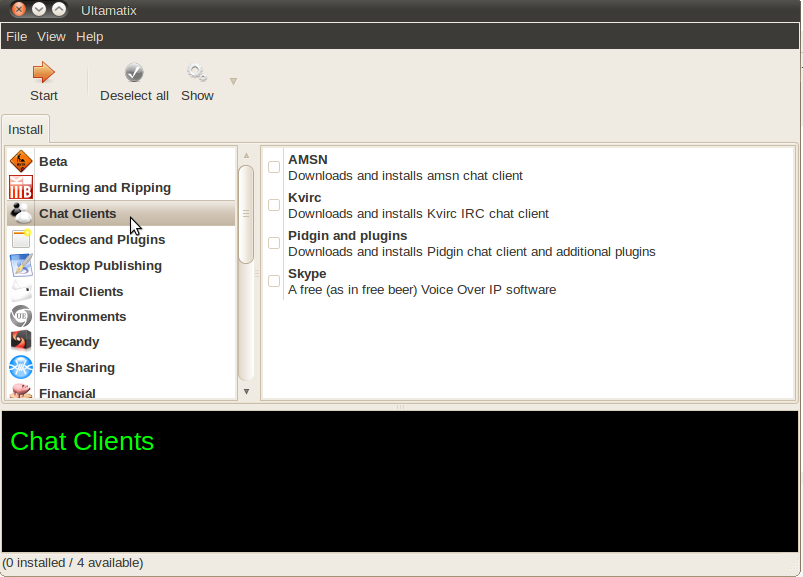Click the Chat Clients people icon
The height and width of the screenshot is (577, 803).
pyautogui.click(x=21, y=213)
